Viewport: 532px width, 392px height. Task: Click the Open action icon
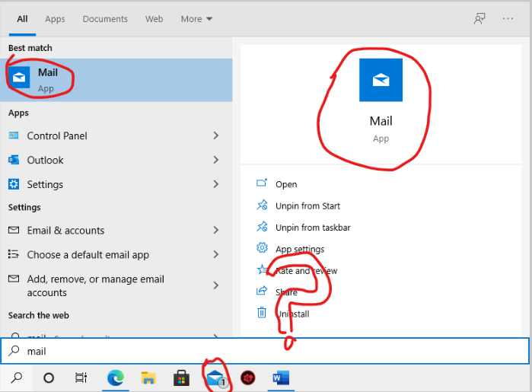pos(262,183)
